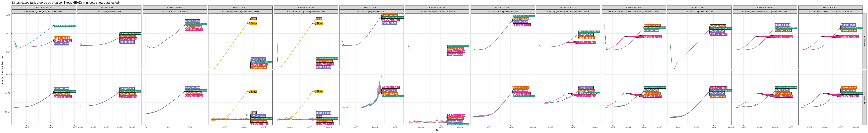Image resolution: width=868 pixels, height=133 pixels.
Task: Click the 'median line, quantiles band' y-axis label
Action: click(3, 69)
